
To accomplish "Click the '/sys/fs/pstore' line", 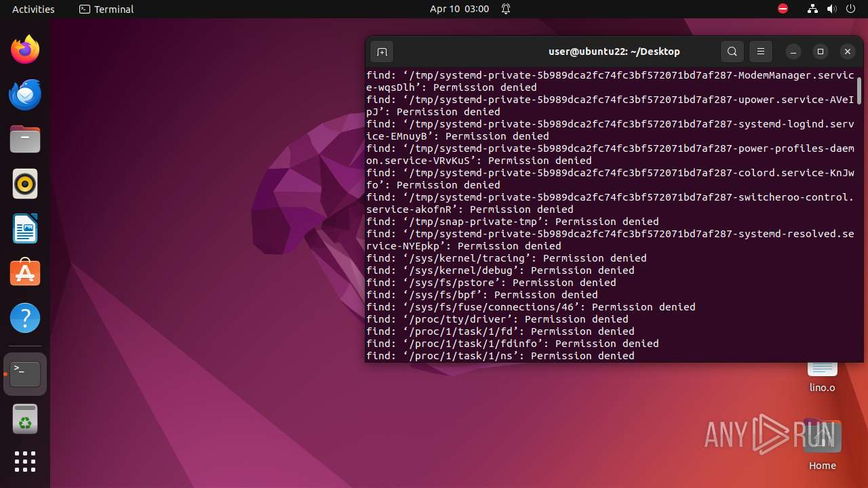I will point(491,283).
